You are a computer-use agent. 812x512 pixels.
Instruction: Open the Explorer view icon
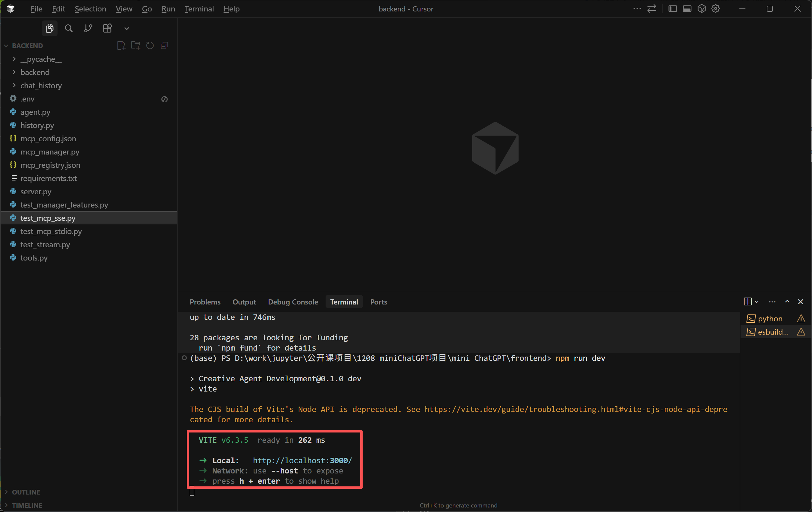coord(50,28)
